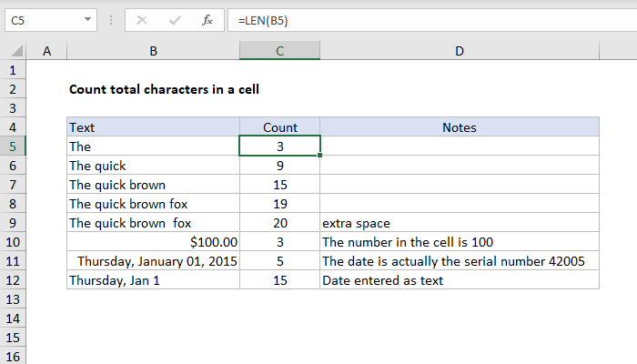Image resolution: width=637 pixels, height=364 pixels.
Task: Select column D header
Action: 460,51
